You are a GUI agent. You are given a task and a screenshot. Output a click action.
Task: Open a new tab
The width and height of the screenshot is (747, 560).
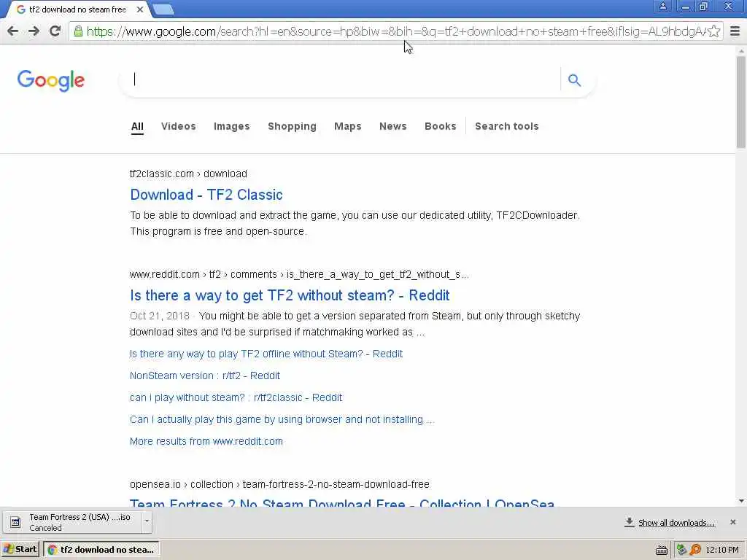(164, 9)
